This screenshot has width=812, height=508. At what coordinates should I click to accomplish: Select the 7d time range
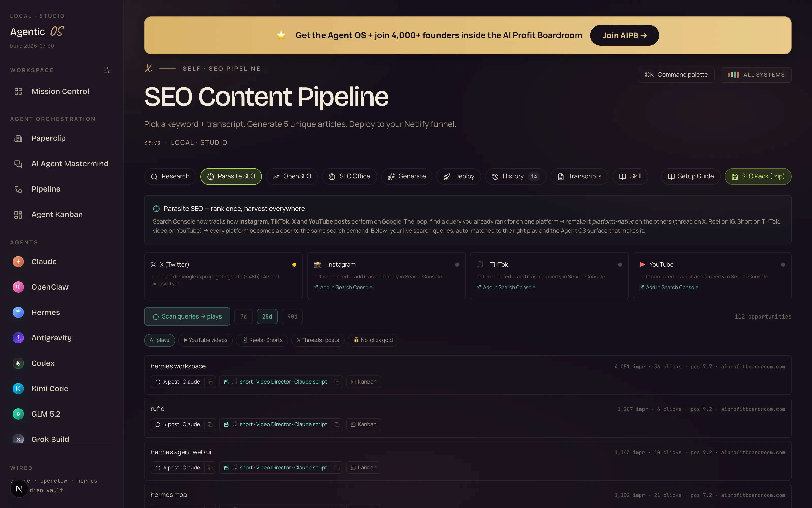(x=244, y=316)
